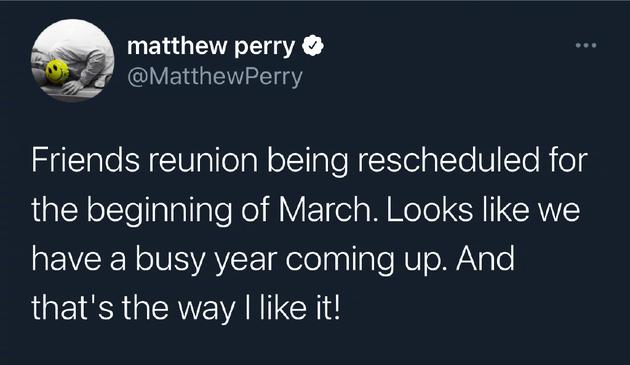
Task: Click the word "March" in the tweet
Action: pyautogui.click(x=326, y=209)
